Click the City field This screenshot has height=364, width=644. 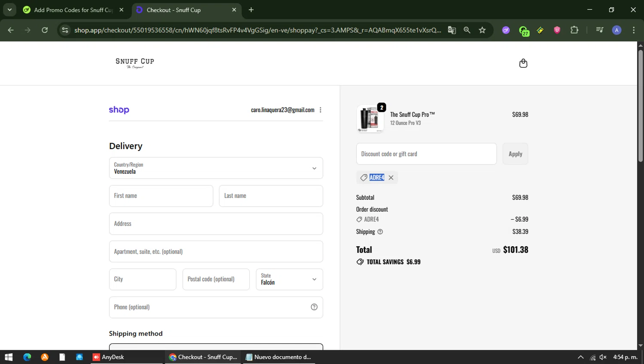pyautogui.click(x=143, y=279)
